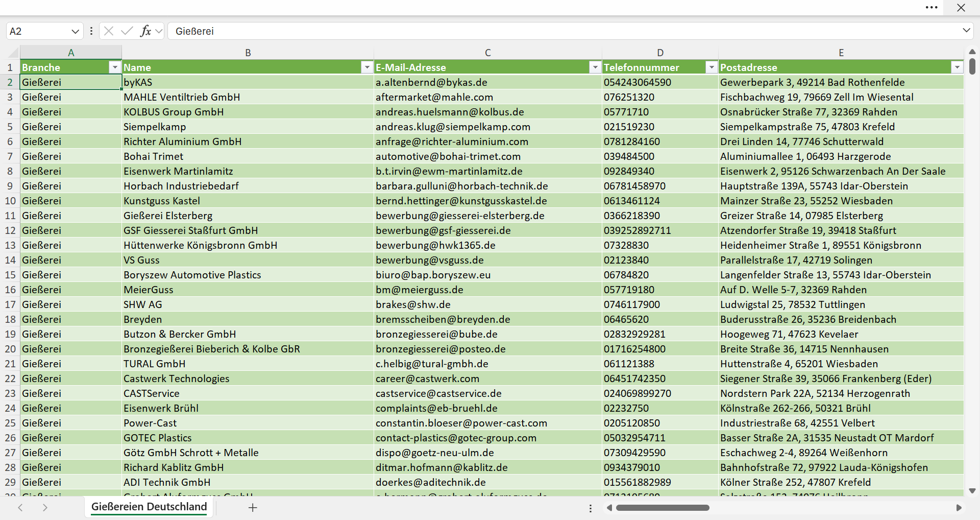Click phone number 02123840
980x520 pixels.
click(660, 260)
